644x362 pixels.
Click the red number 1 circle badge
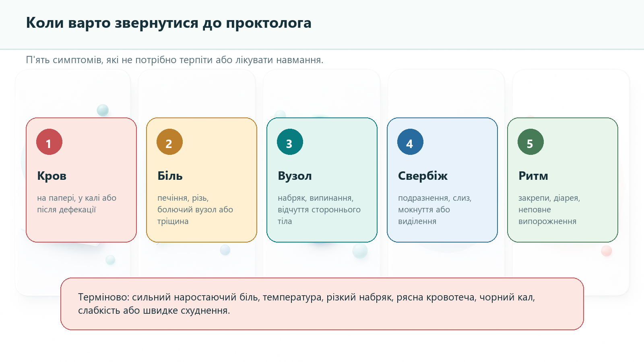49,142
